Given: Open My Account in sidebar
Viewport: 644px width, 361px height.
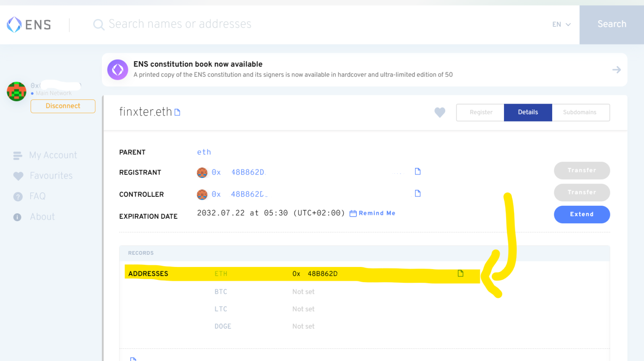Looking at the screenshot, I should pos(53,155).
